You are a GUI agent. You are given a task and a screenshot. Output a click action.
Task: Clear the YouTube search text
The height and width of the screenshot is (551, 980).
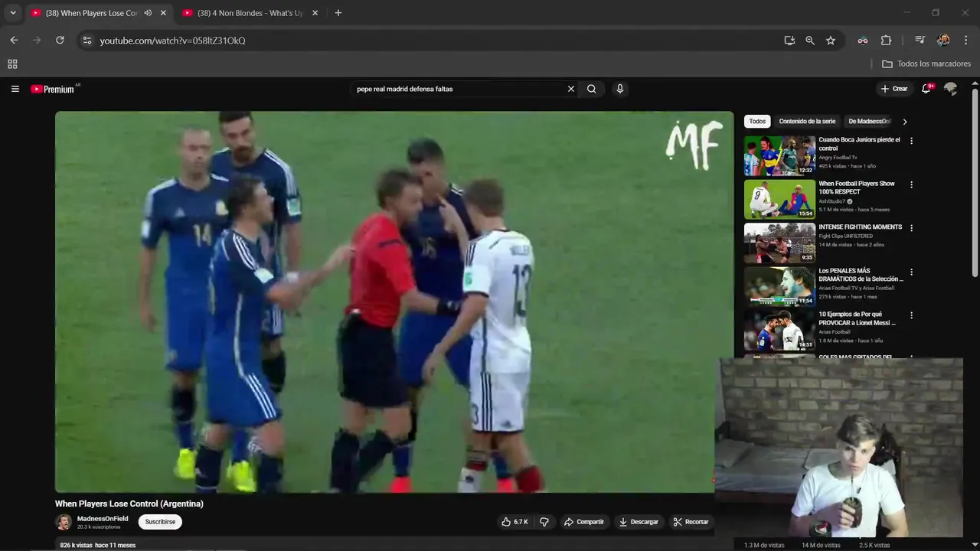570,89
